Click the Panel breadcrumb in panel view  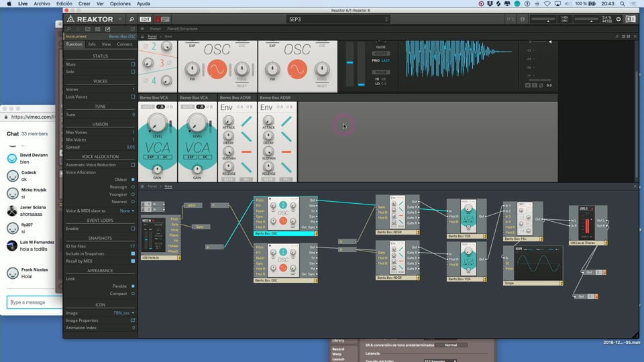click(152, 36)
